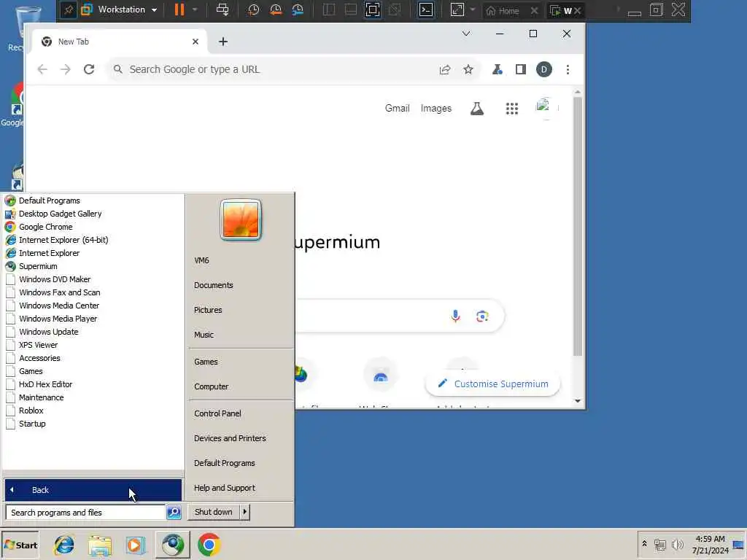Click the user account picture
This screenshot has height=560, width=747.
pos(241,220)
